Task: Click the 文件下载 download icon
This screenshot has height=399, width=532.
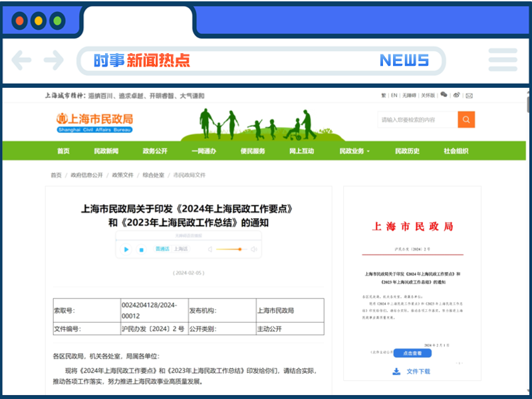Action: click(x=396, y=371)
